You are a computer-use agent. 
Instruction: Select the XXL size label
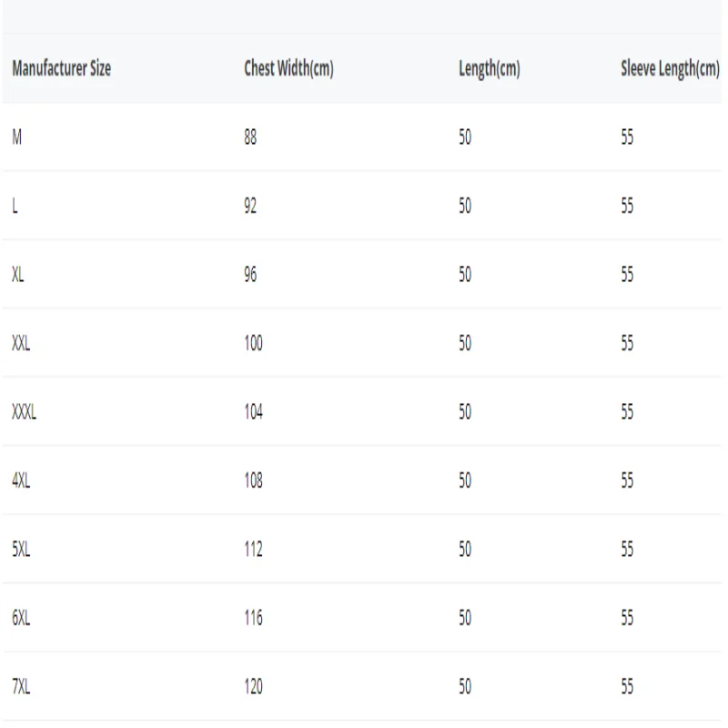coord(21,344)
